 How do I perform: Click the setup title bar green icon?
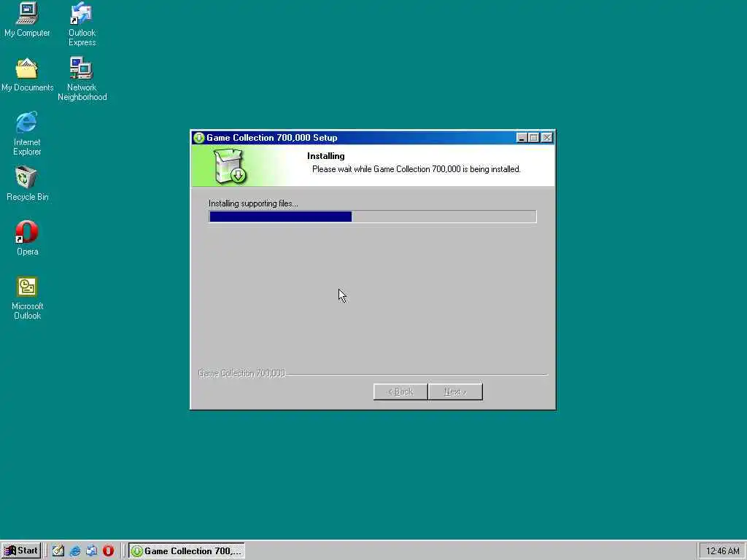(198, 138)
